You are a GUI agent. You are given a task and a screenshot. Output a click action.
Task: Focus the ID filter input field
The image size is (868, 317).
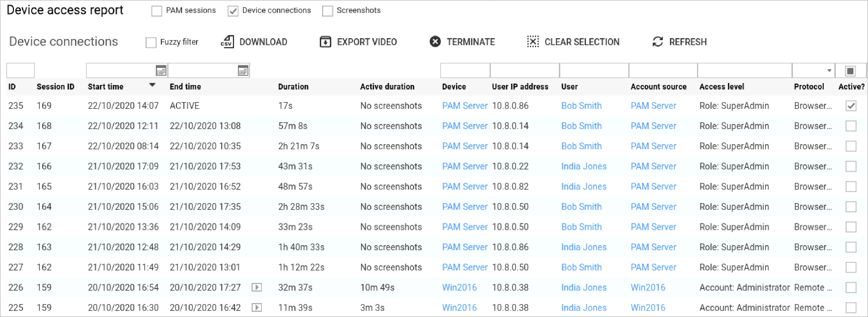coord(20,71)
